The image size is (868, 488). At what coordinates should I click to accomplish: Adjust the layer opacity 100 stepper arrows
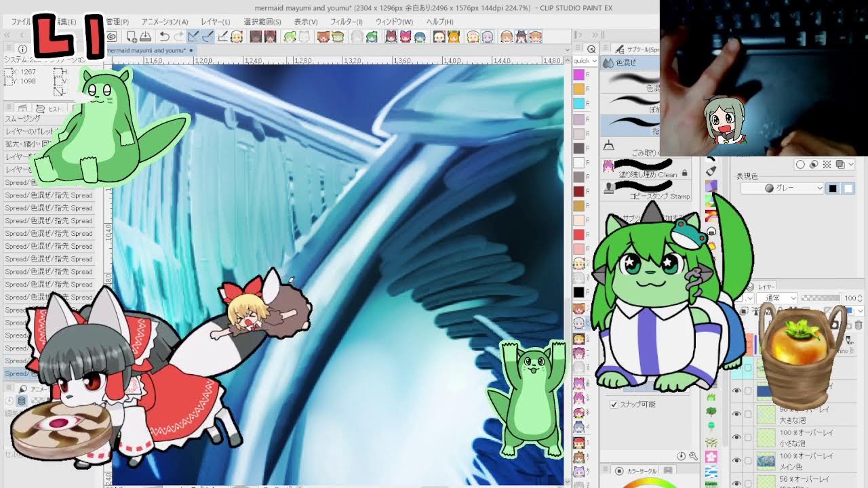point(860,298)
